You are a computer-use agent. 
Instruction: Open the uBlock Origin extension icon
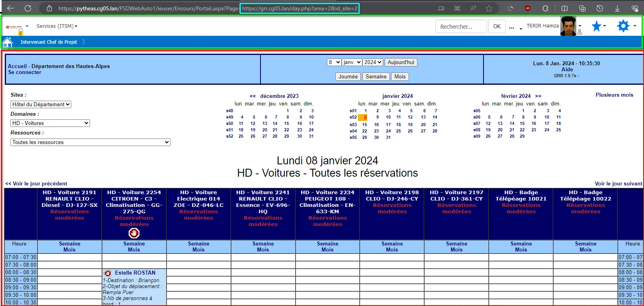(x=528, y=8)
